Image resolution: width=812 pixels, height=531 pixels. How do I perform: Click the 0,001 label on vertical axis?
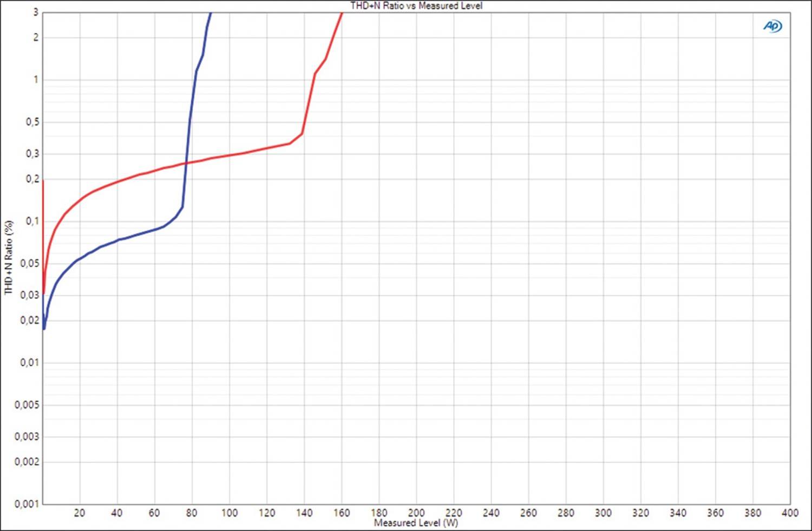coord(27,504)
